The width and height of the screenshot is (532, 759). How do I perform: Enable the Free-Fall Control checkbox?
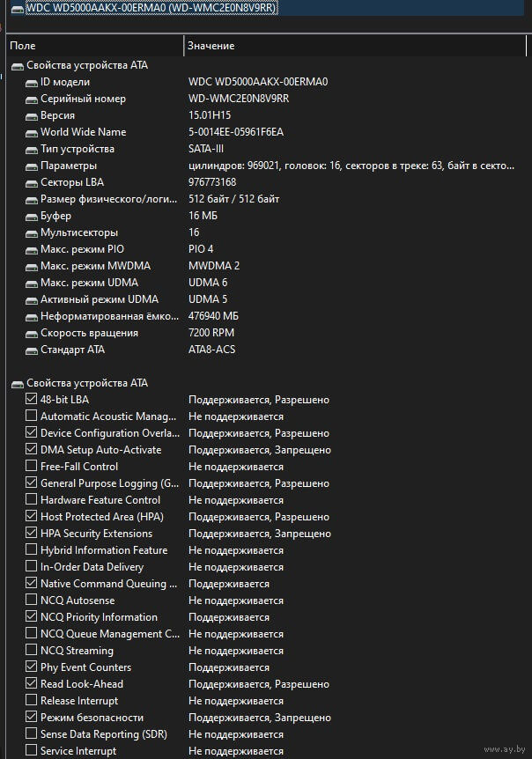(x=32, y=467)
